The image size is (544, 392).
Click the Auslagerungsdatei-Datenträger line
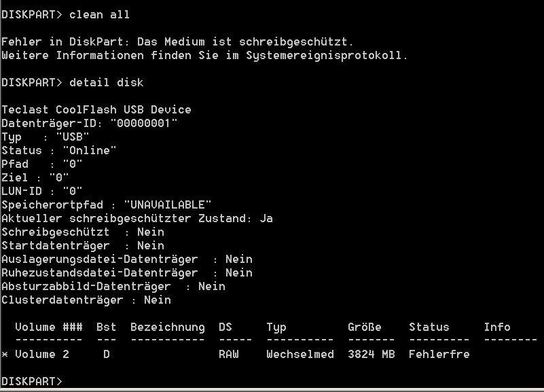click(127, 259)
